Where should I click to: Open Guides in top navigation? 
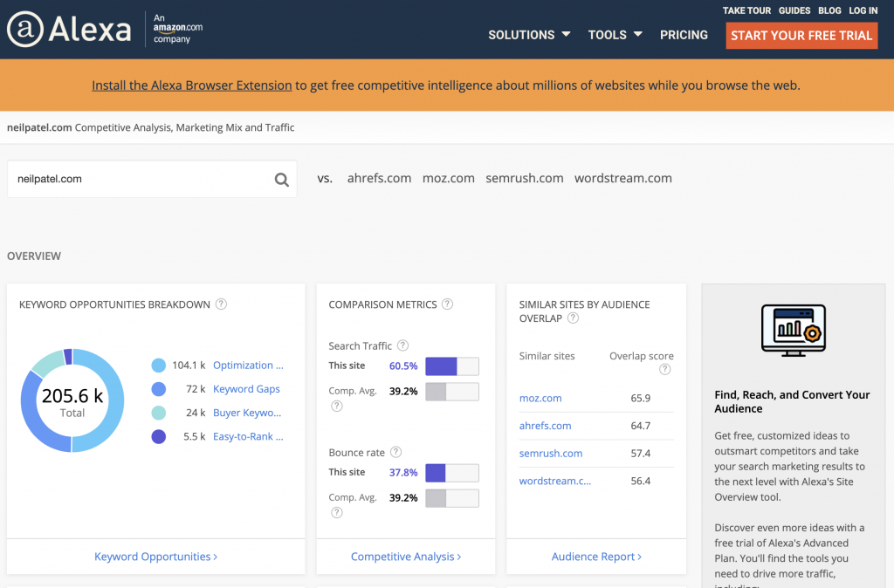click(x=794, y=10)
